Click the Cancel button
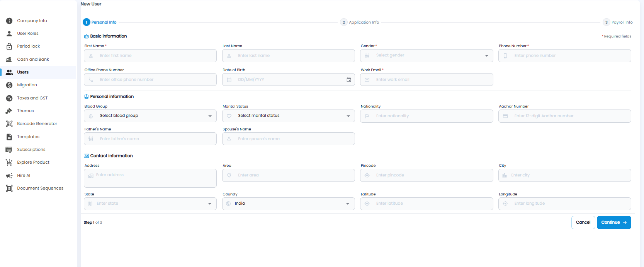This screenshot has width=644, height=267. pyautogui.click(x=583, y=222)
